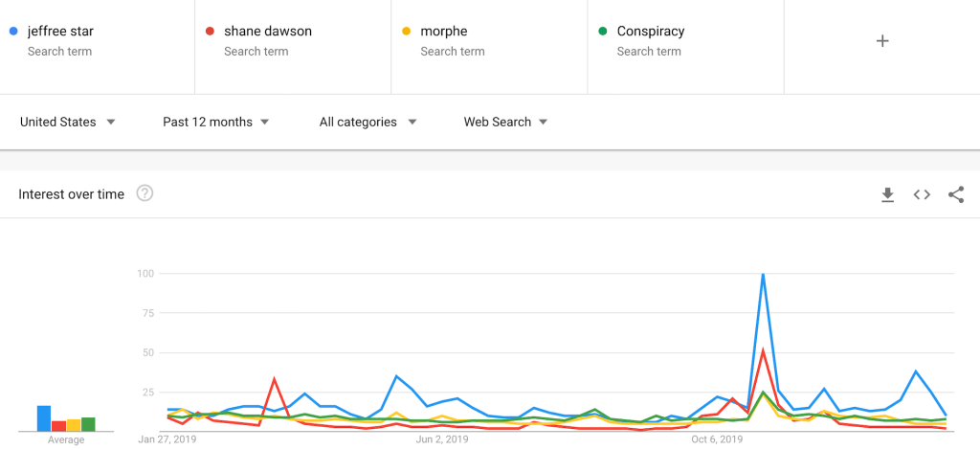The image size is (980, 450).
Task: Open the embed code icon
Action: 922,194
